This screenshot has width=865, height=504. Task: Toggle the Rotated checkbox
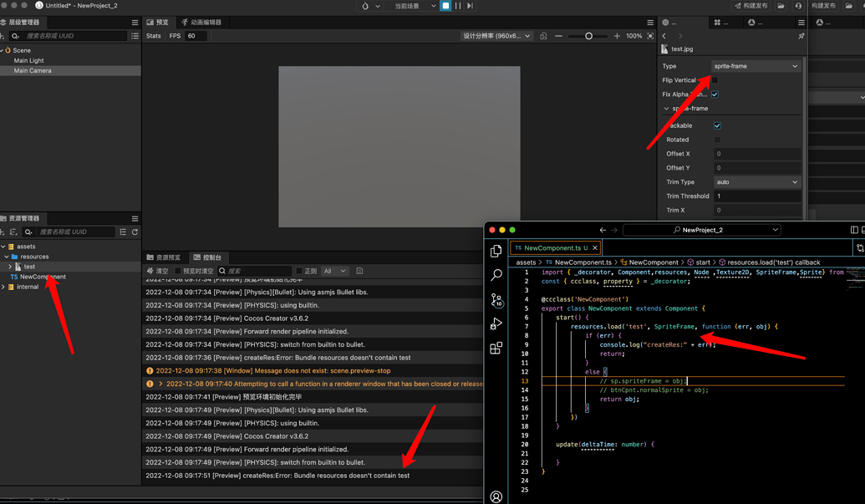pyautogui.click(x=717, y=140)
